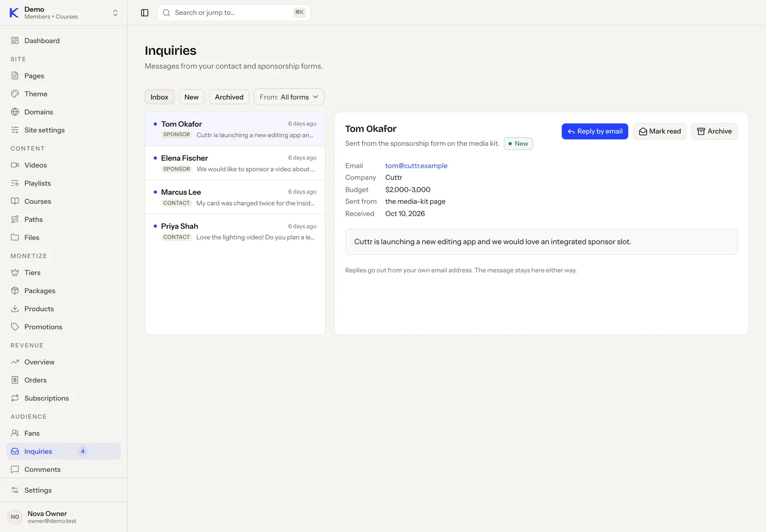The width and height of the screenshot is (766, 532).
Task: Toggle the sidebar panel icon
Action: 145,13
